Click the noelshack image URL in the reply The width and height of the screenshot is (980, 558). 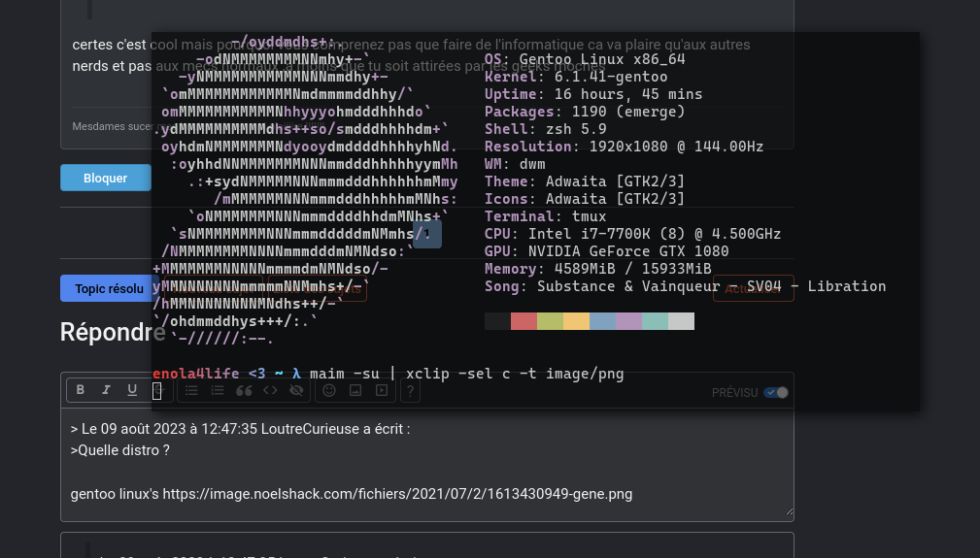pos(397,494)
